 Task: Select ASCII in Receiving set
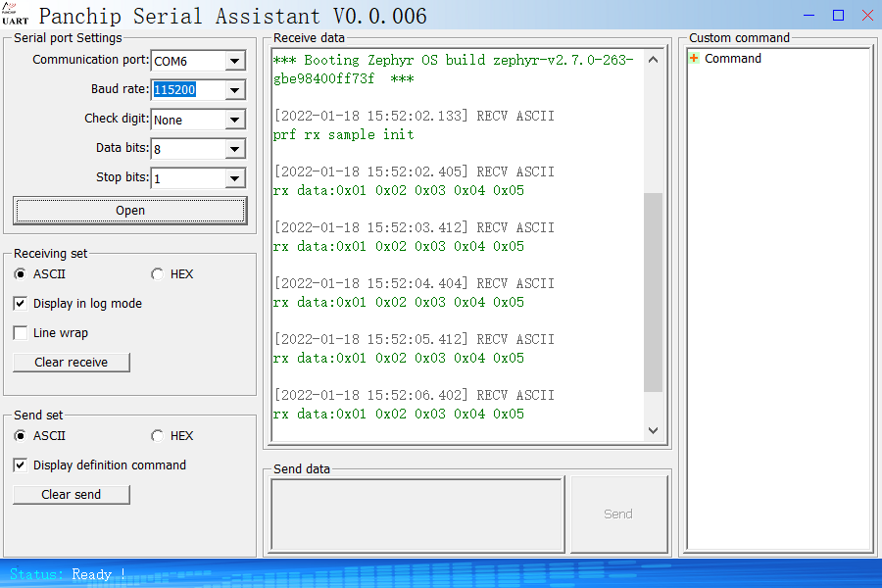coord(39,274)
